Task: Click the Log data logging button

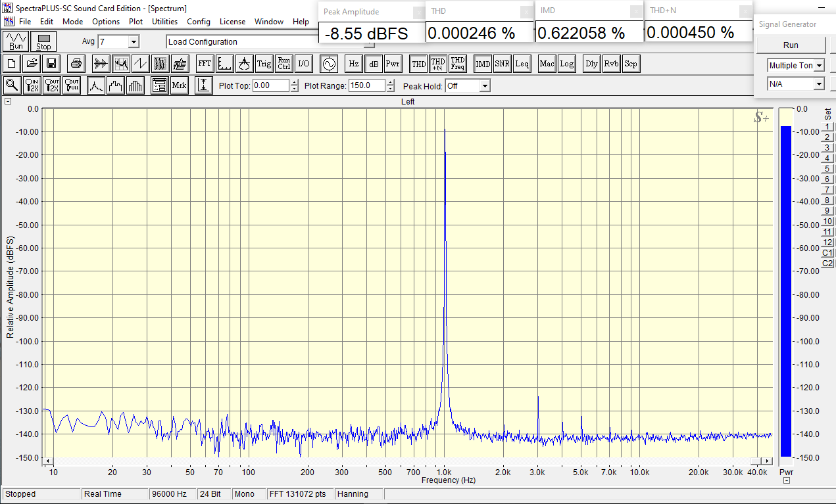Action: pos(567,64)
